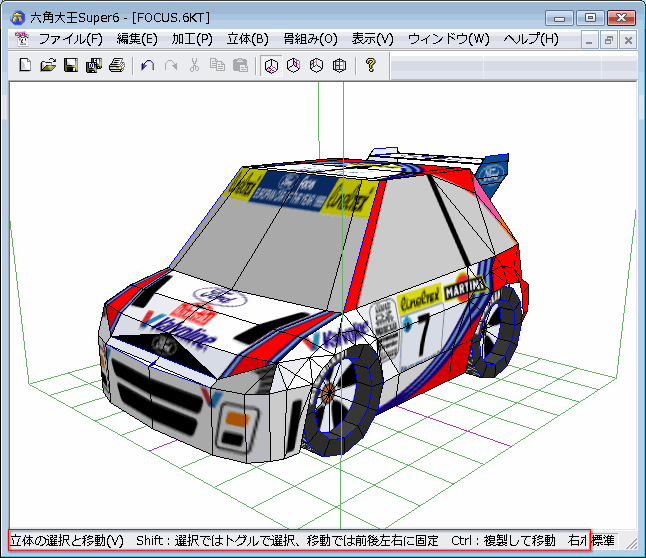646x558 pixels.
Task: Open the 編集(E) menu
Action: [137, 39]
